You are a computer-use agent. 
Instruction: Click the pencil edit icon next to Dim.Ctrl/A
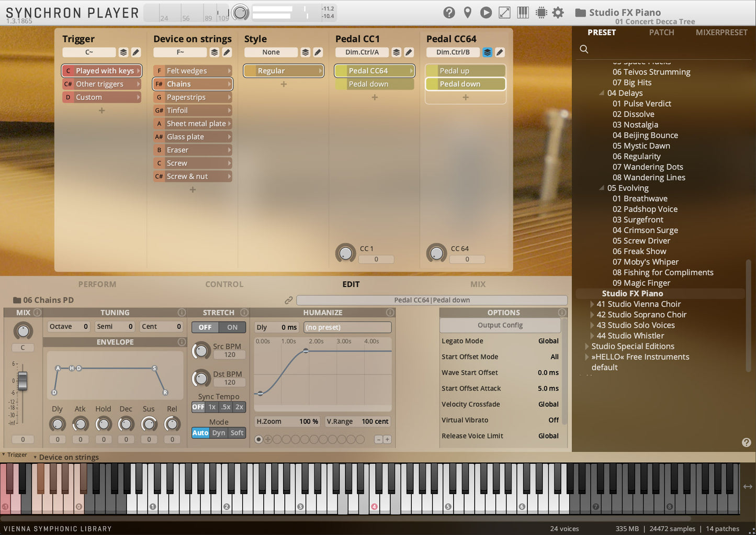pyautogui.click(x=409, y=52)
